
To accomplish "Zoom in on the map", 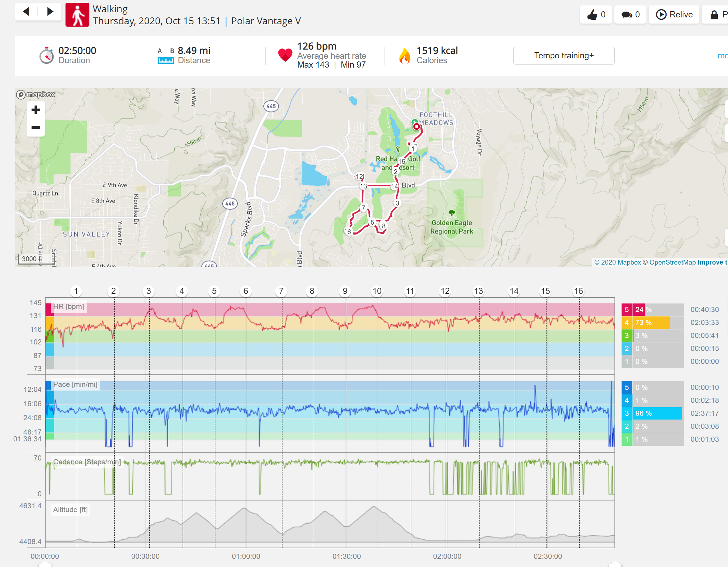I will tap(36, 110).
